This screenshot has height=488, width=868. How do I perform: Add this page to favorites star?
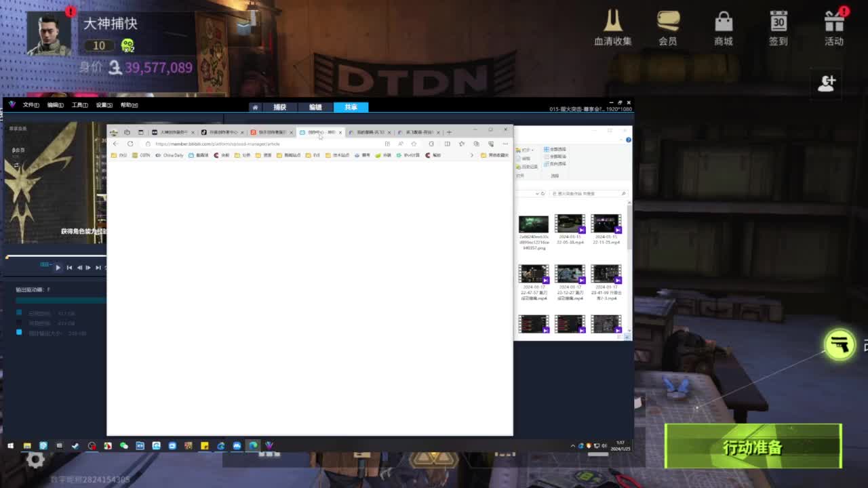(414, 144)
